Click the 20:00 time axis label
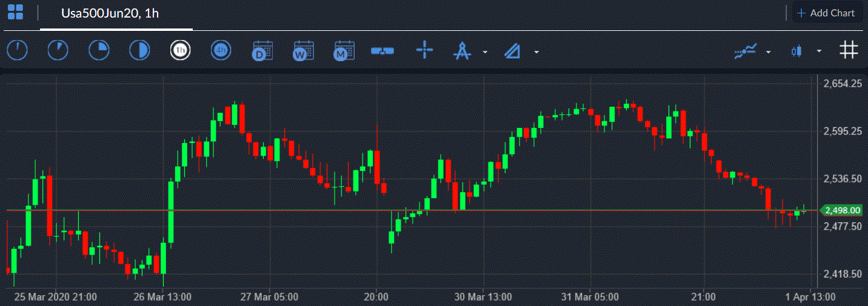868x306 pixels. [376, 297]
